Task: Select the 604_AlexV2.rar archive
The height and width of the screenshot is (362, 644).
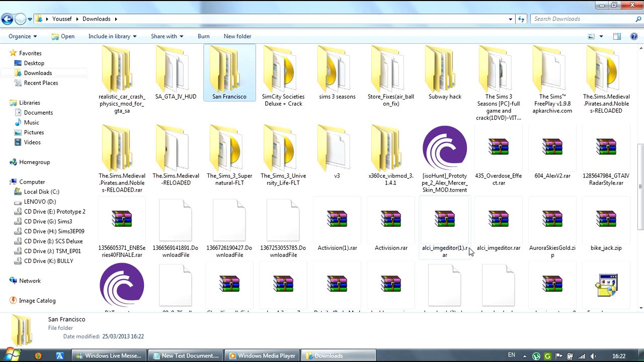Action: 552,152
